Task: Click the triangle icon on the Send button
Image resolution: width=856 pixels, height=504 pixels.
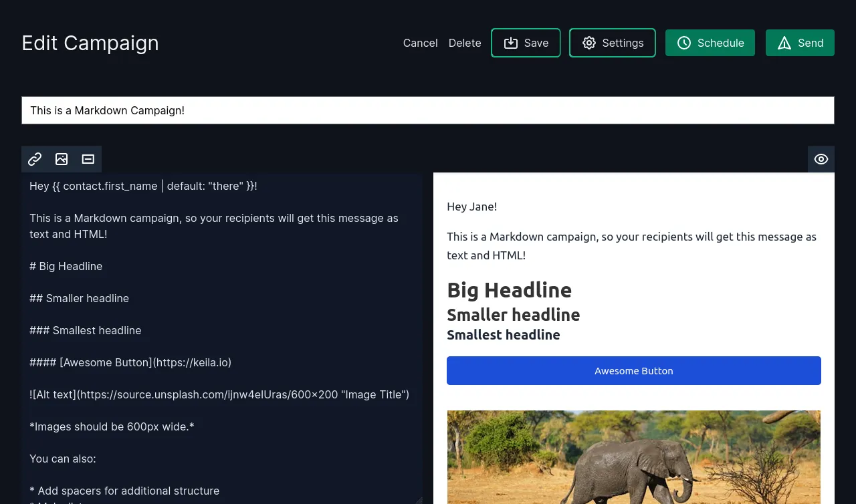Action: tap(784, 43)
